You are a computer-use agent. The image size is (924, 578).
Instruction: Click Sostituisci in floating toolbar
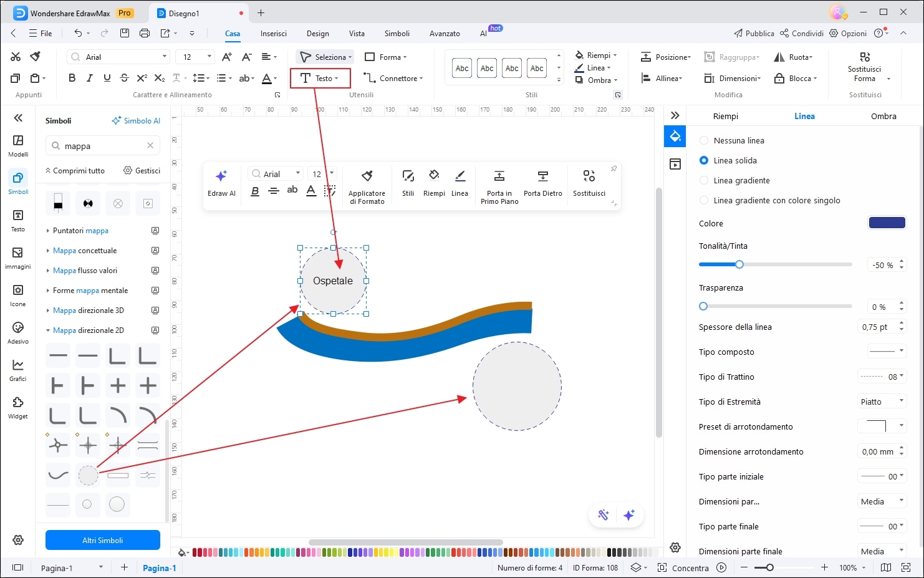point(589,183)
